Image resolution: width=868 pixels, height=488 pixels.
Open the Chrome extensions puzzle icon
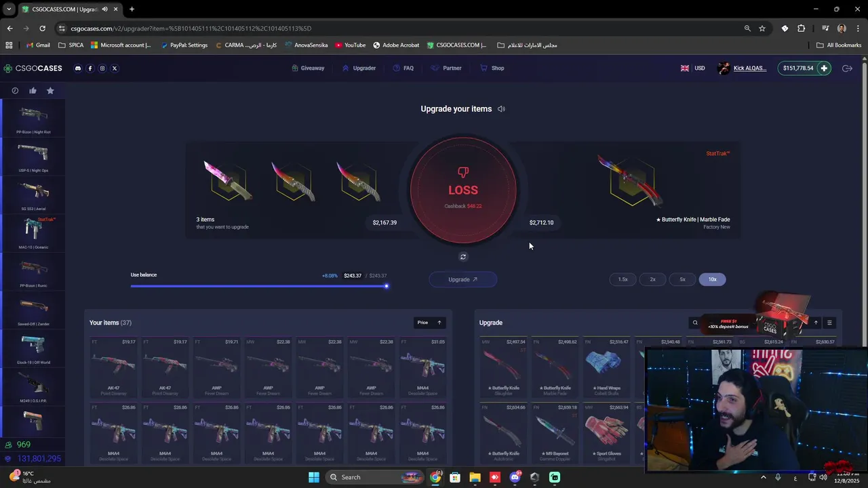click(802, 28)
